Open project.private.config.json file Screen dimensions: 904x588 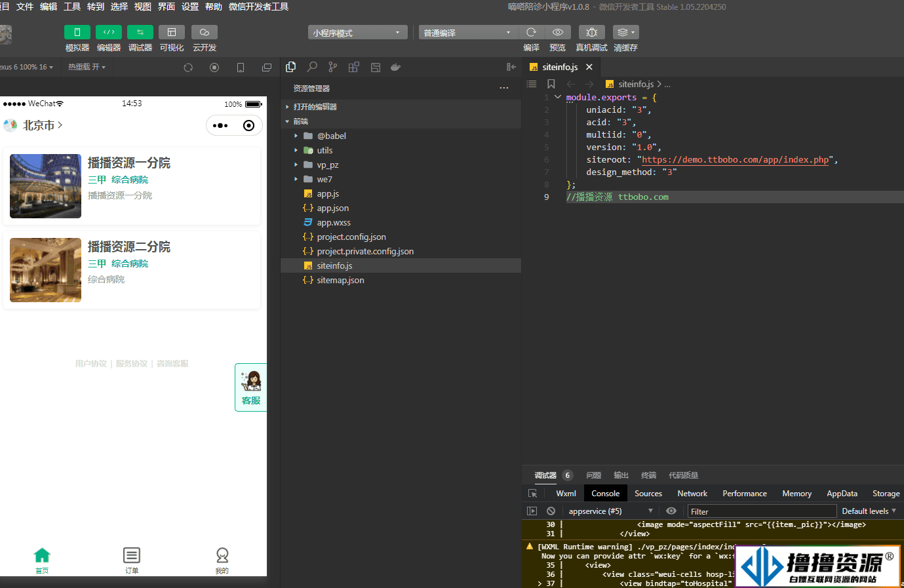pyautogui.click(x=401, y=251)
